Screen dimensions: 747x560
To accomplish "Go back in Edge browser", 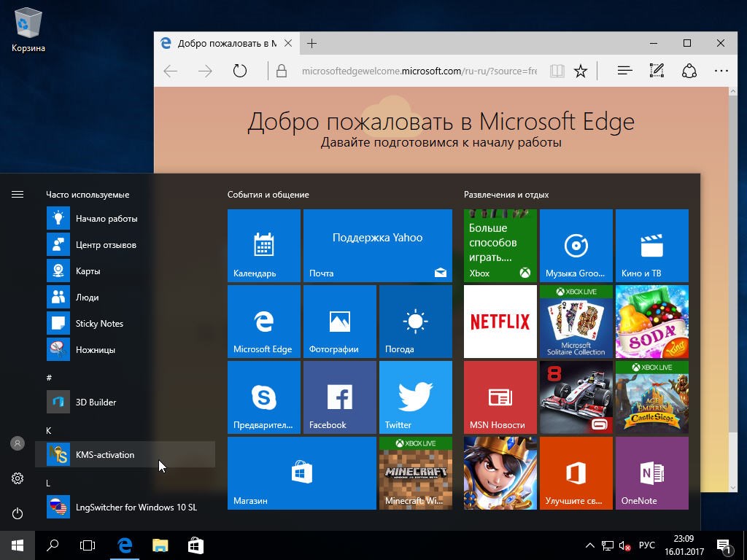I will pos(170,71).
